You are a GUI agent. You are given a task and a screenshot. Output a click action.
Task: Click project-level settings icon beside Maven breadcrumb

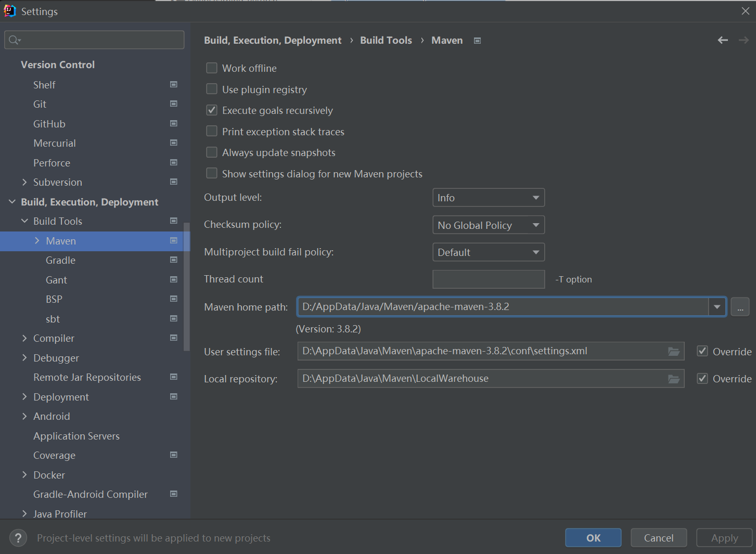(x=477, y=41)
